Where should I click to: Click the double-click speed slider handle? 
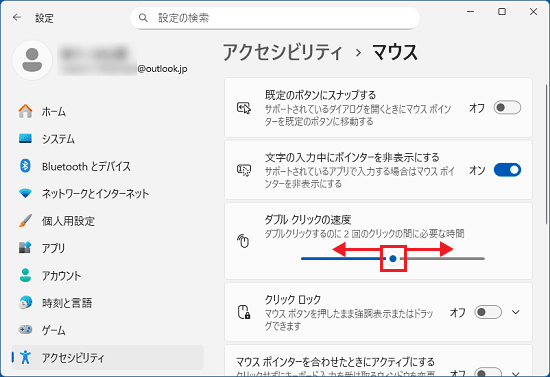(x=393, y=258)
